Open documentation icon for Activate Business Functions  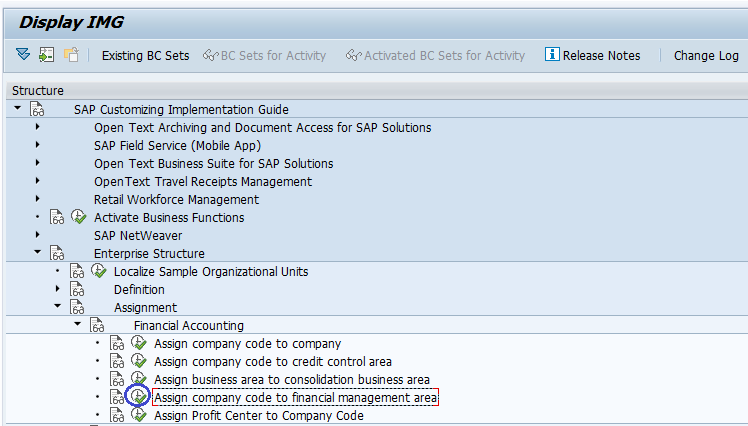click(x=57, y=217)
